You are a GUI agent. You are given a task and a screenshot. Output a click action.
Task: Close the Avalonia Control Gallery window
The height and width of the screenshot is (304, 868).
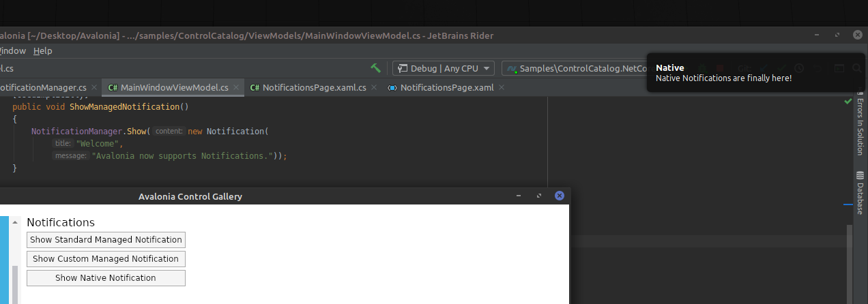click(x=560, y=196)
